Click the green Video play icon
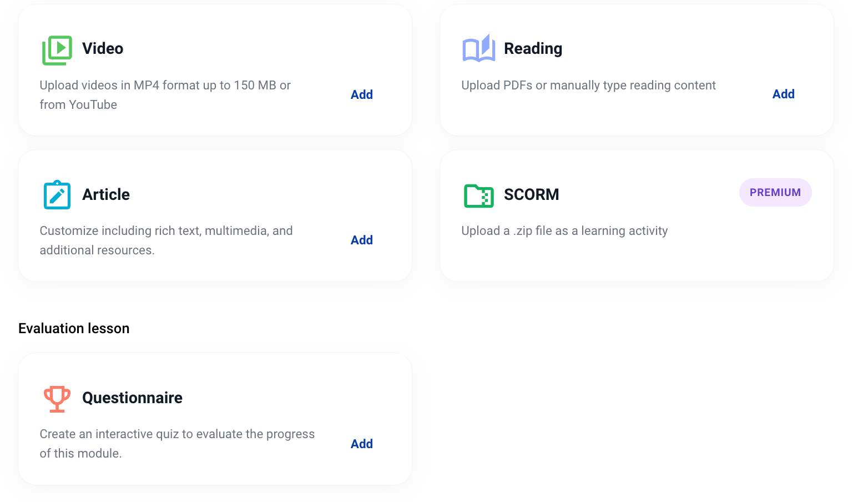Viewport: 868px width, 502px height. pyautogui.click(x=57, y=50)
